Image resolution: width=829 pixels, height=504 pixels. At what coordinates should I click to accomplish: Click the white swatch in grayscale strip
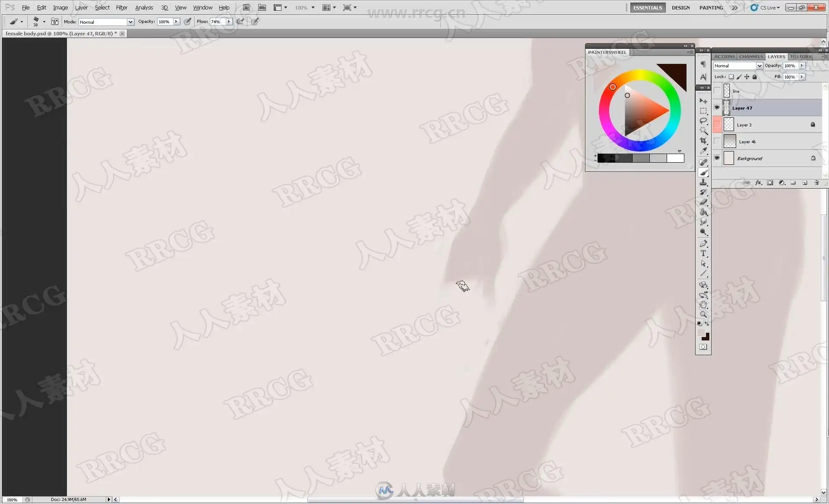point(675,158)
